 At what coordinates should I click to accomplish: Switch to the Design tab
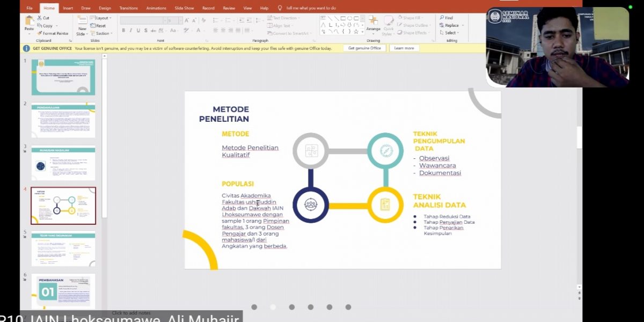click(x=105, y=8)
